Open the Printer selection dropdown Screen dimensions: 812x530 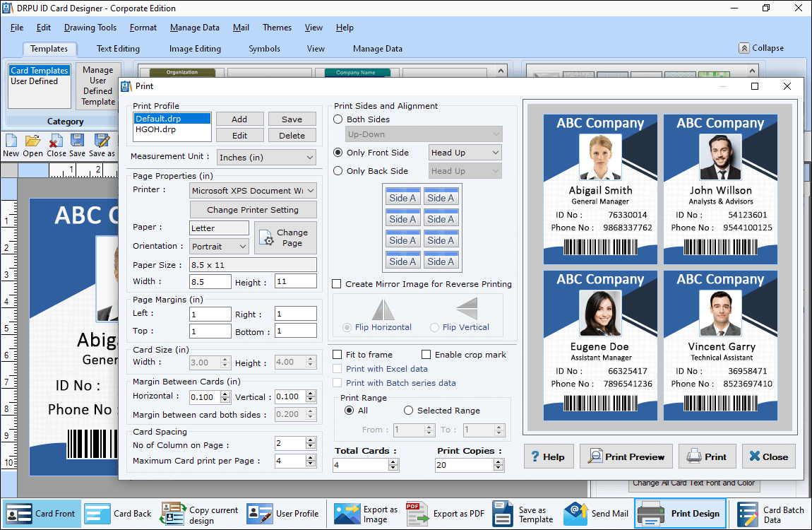coord(253,191)
